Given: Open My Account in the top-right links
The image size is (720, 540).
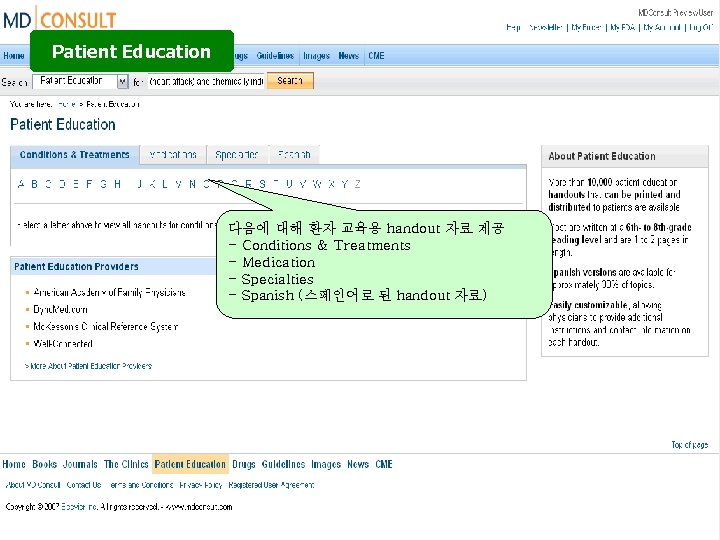Looking at the screenshot, I should pos(662,28).
